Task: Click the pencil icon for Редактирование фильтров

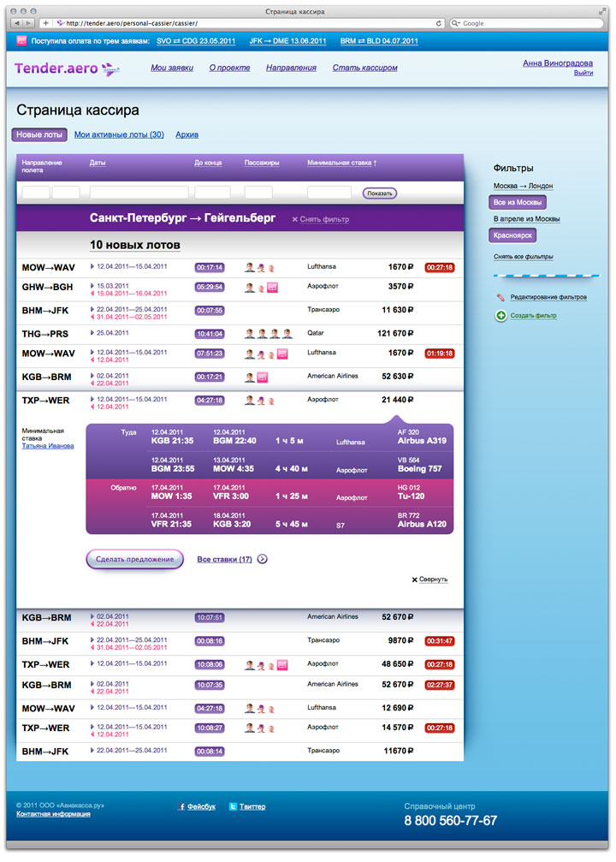Action: pos(500,297)
